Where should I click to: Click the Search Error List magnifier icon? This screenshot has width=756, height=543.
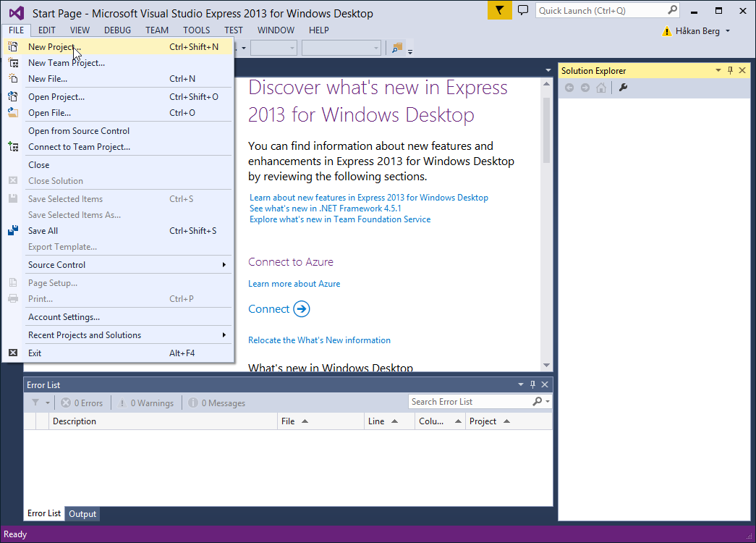pyautogui.click(x=537, y=402)
